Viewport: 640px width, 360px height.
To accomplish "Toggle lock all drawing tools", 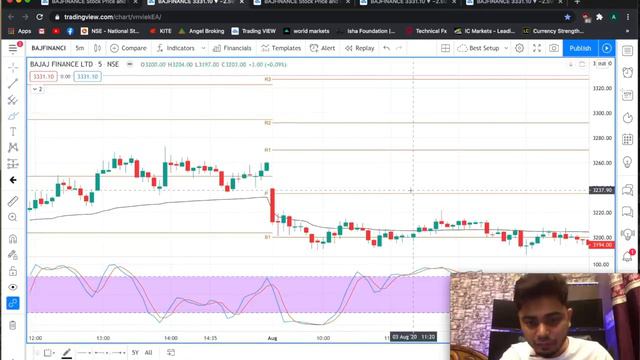I will (13, 271).
